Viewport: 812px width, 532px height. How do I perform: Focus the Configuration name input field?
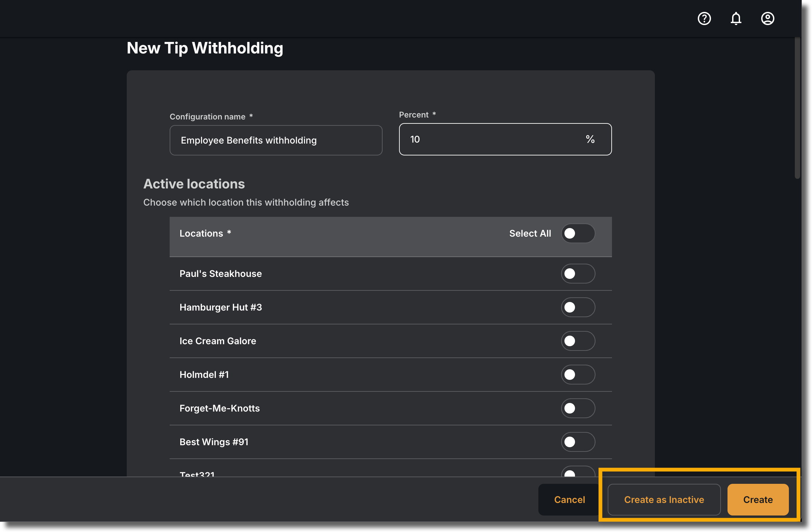pos(276,140)
